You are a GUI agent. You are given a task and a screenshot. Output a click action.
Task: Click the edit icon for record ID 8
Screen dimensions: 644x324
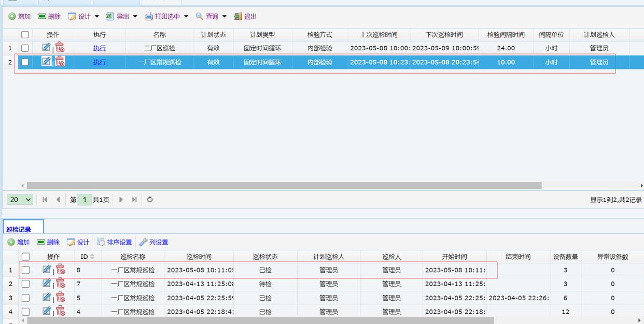click(47, 270)
